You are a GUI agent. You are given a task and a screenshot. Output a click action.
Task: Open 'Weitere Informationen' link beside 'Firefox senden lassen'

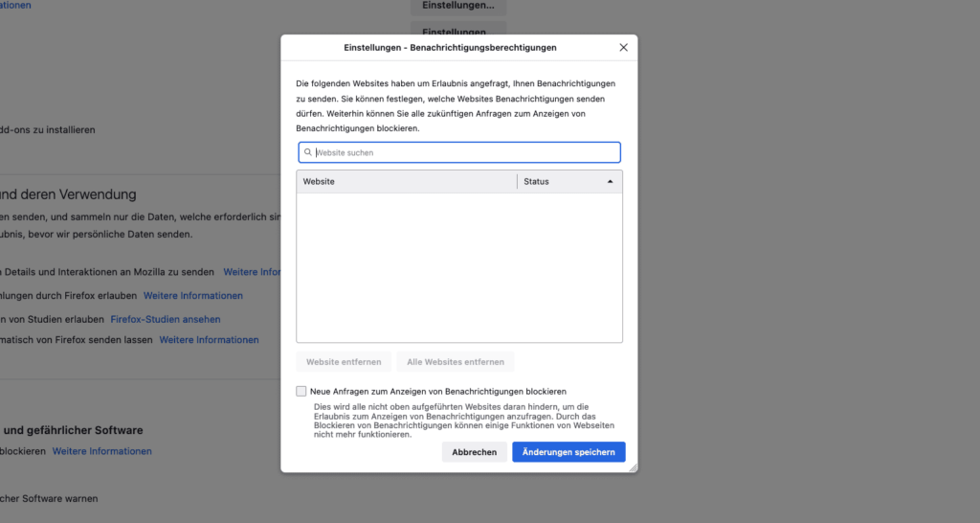[x=209, y=340]
